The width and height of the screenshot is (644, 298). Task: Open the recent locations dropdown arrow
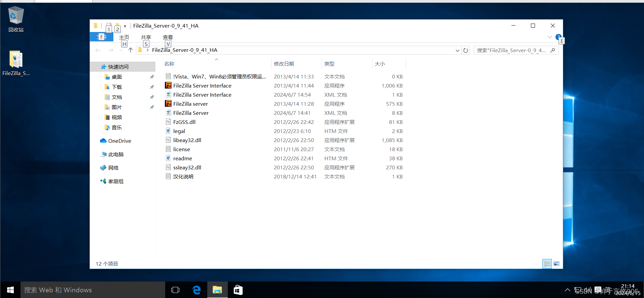tap(121, 50)
